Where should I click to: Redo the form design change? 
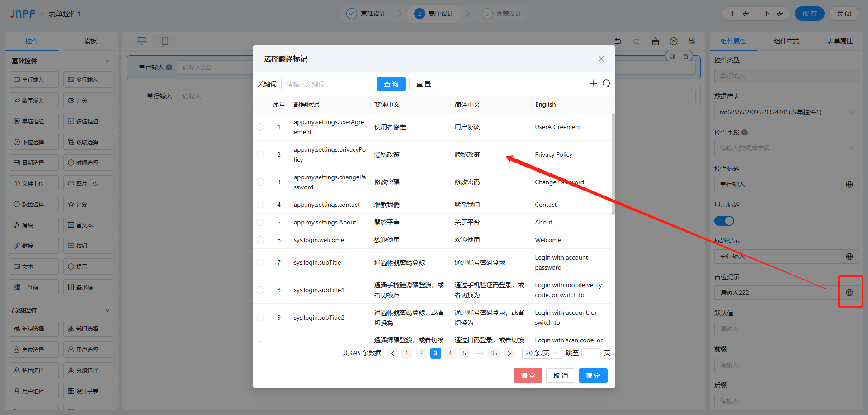[x=636, y=41]
